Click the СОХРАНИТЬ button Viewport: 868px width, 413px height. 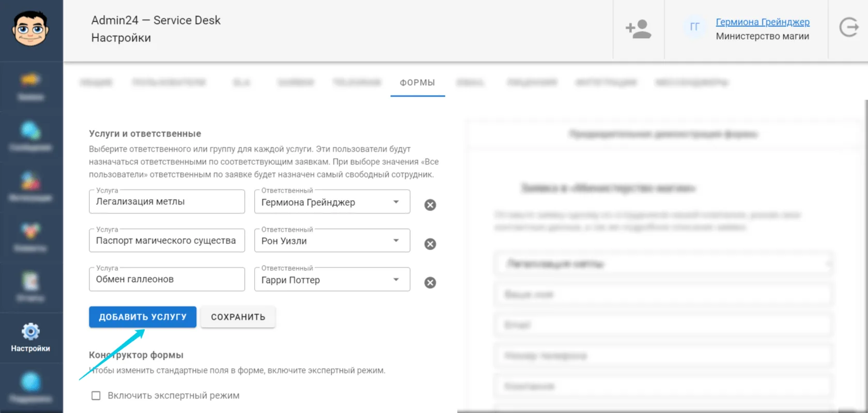pyautogui.click(x=238, y=317)
